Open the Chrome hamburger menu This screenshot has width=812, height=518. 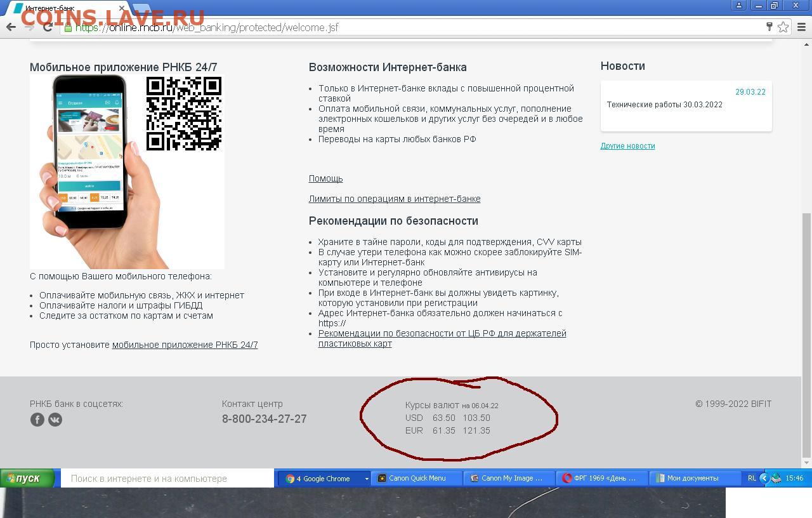coord(802,27)
